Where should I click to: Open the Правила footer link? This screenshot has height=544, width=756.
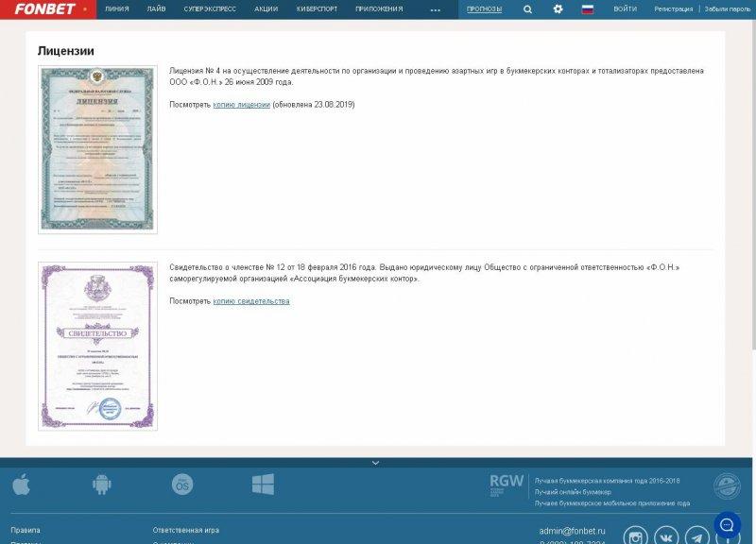tap(26, 530)
